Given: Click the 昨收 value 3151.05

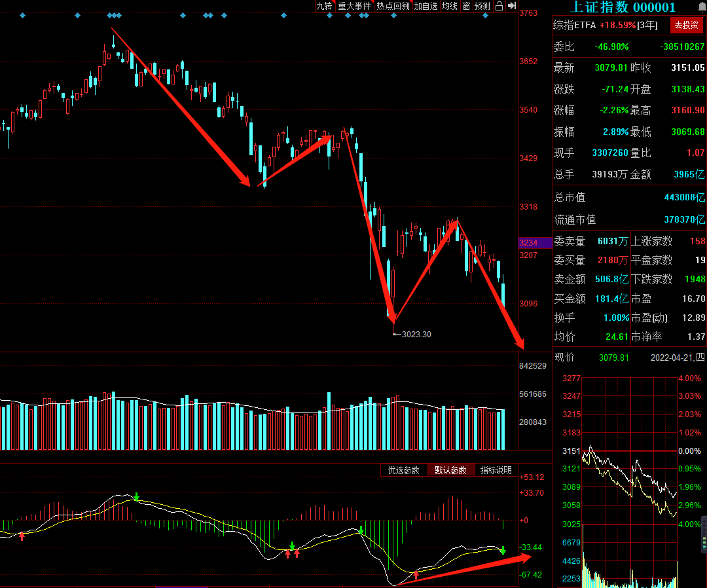Looking at the screenshot, I should coord(687,67).
